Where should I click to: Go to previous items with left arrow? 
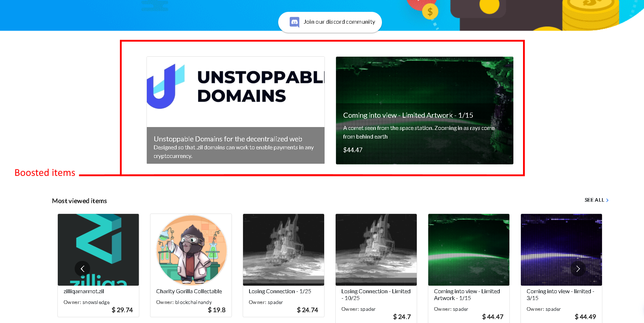click(x=82, y=268)
